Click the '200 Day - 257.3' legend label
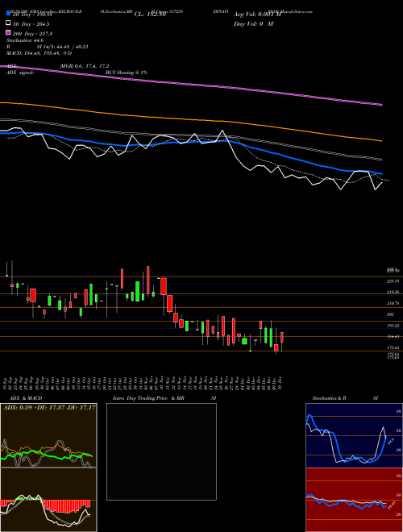 [x=32, y=34]
